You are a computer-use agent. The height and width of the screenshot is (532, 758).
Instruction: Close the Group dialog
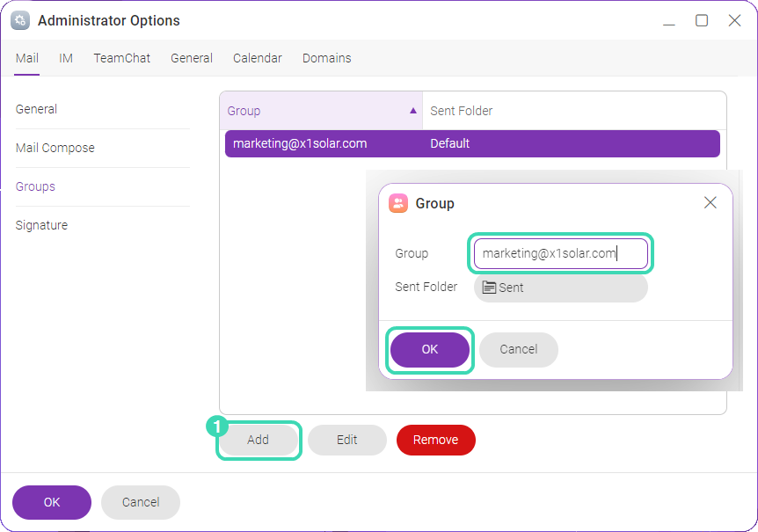(711, 202)
